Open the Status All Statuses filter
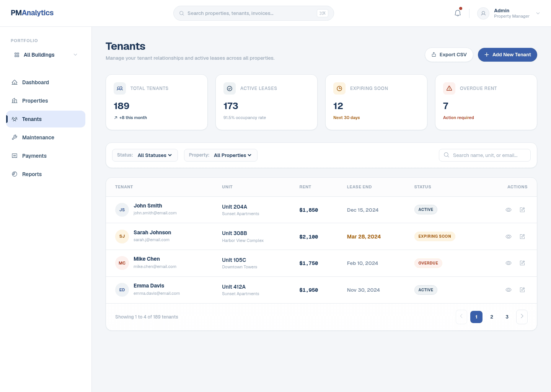This screenshot has height=392, width=551. point(145,155)
